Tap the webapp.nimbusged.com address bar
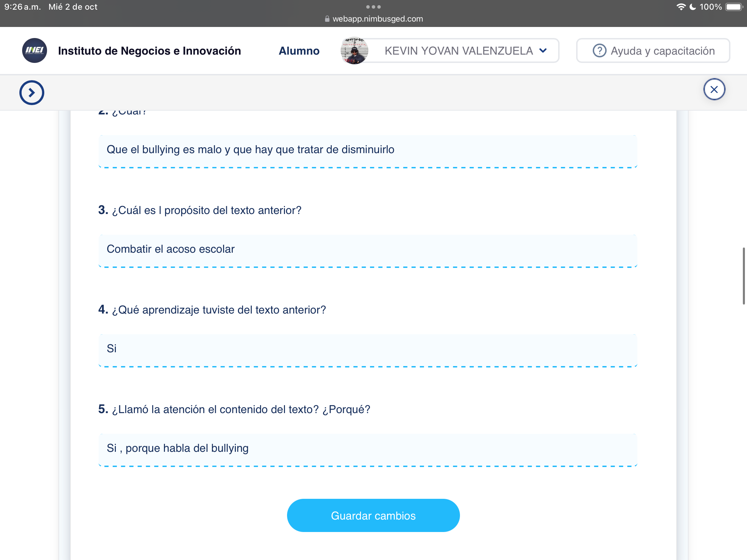747x560 pixels. [x=377, y=19]
